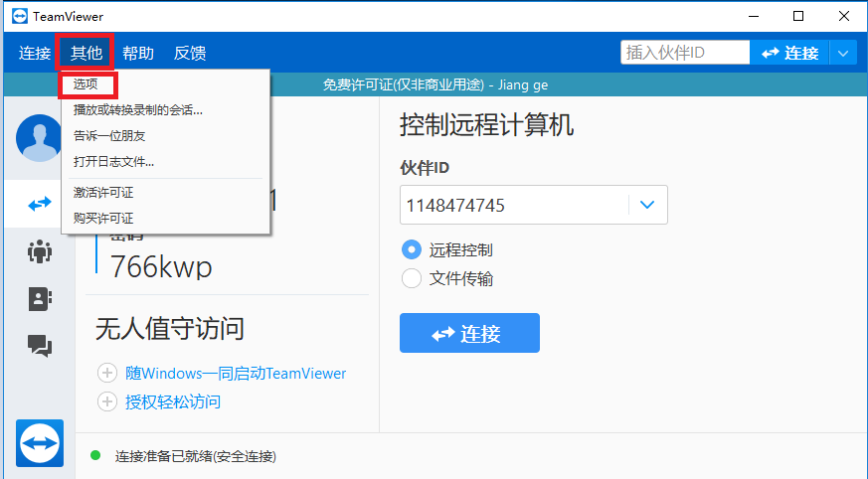868x479 pixels.
Task: Click the 无人值守访问 heading
Action: point(169,329)
